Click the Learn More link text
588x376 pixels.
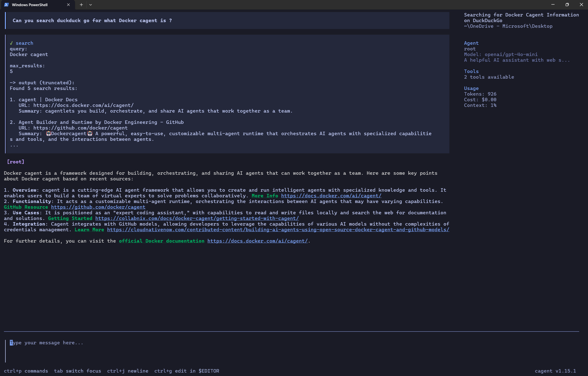pyautogui.click(x=89, y=230)
